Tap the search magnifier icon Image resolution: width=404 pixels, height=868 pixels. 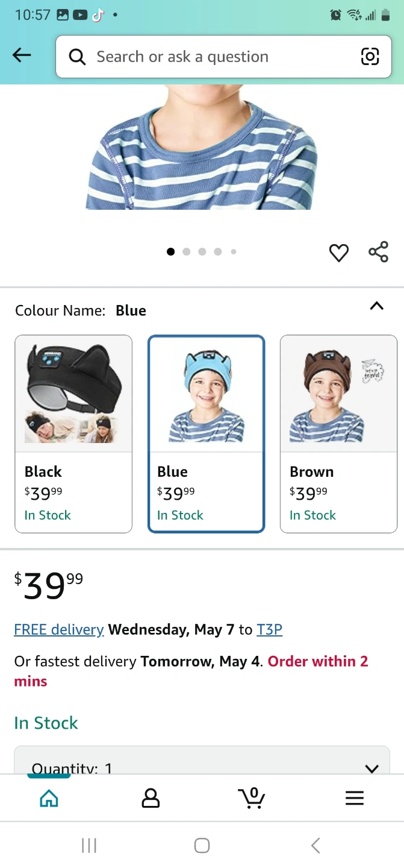(x=77, y=57)
